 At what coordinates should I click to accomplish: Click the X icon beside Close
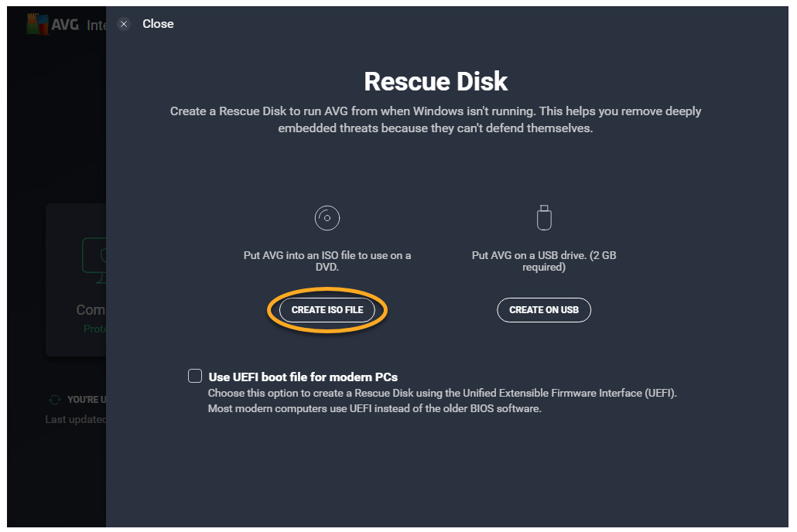[x=124, y=24]
